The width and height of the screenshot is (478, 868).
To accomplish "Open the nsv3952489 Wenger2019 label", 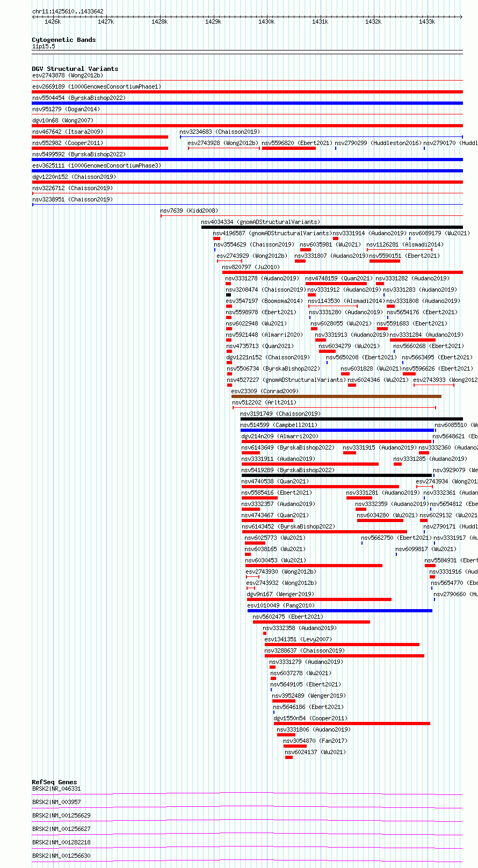I will click(x=309, y=696).
